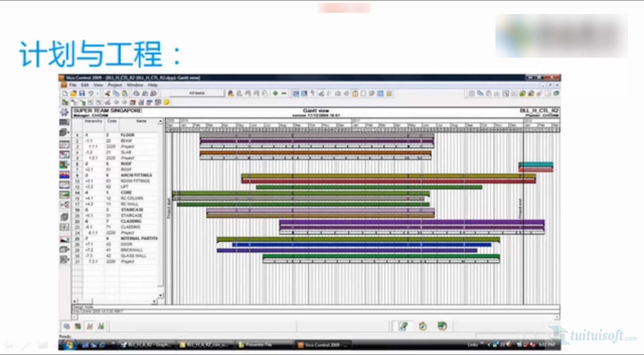644x355 pixels.
Task: Expand the undo history dropdown arrow
Action: point(97,94)
